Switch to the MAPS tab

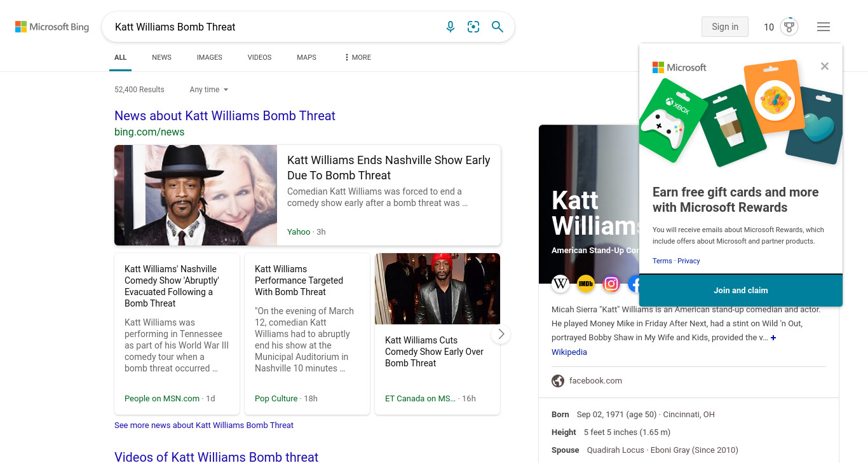(x=306, y=57)
